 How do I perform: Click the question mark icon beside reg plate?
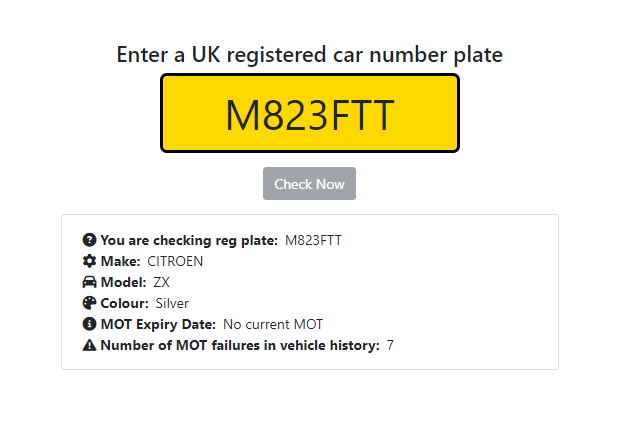tap(89, 240)
